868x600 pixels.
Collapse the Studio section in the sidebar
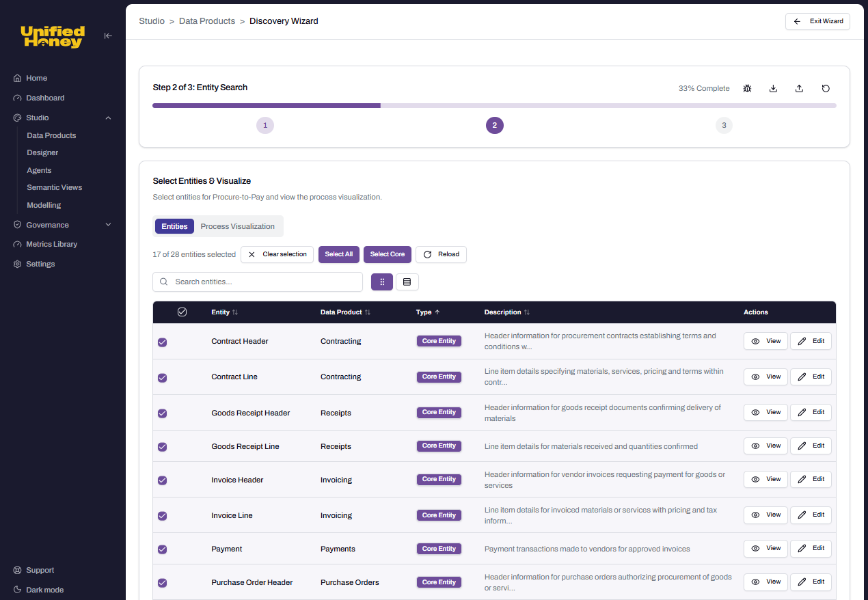click(x=107, y=117)
